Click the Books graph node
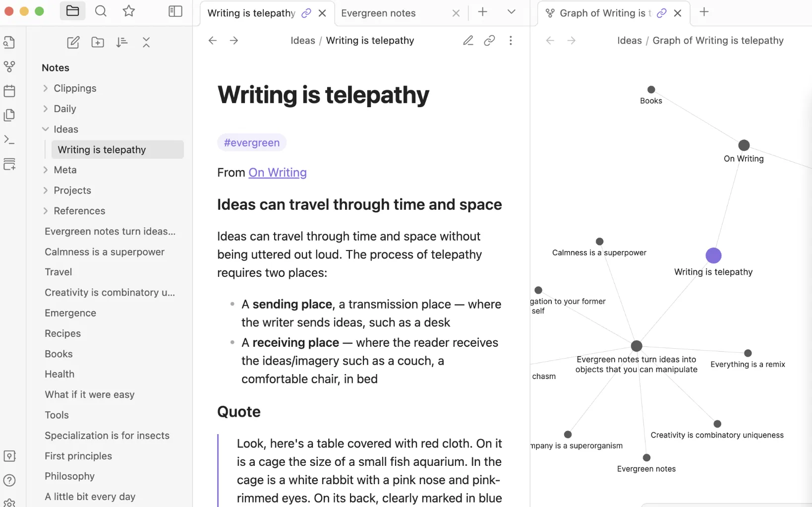The height and width of the screenshot is (507, 812). (651, 90)
